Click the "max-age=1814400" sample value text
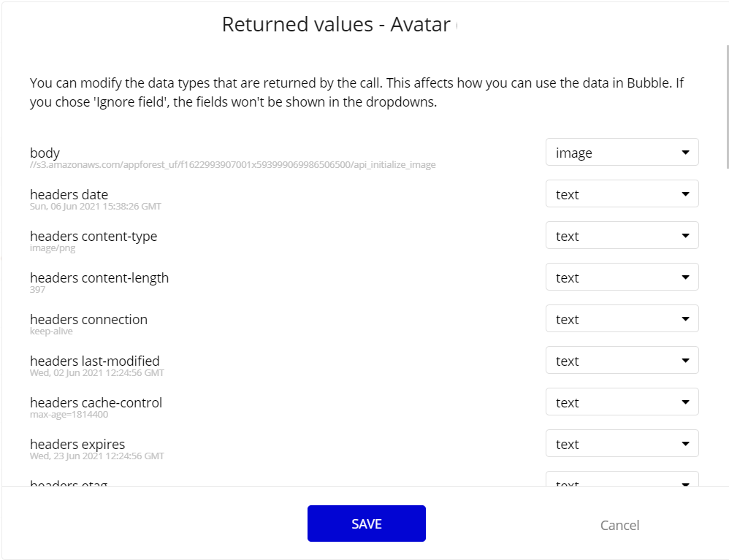The width and height of the screenshot is (729, 560). pos(69,415)
